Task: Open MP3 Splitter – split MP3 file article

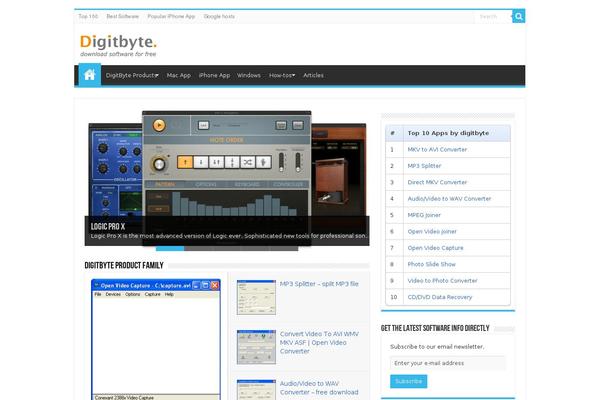Action: 319,284
